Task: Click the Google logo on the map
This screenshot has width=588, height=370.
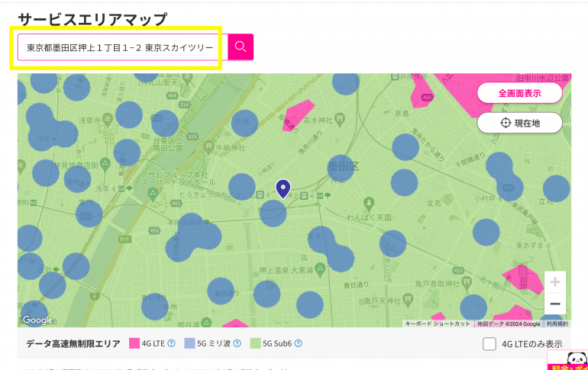Action: pyautogui.click(x=37, y=320)
